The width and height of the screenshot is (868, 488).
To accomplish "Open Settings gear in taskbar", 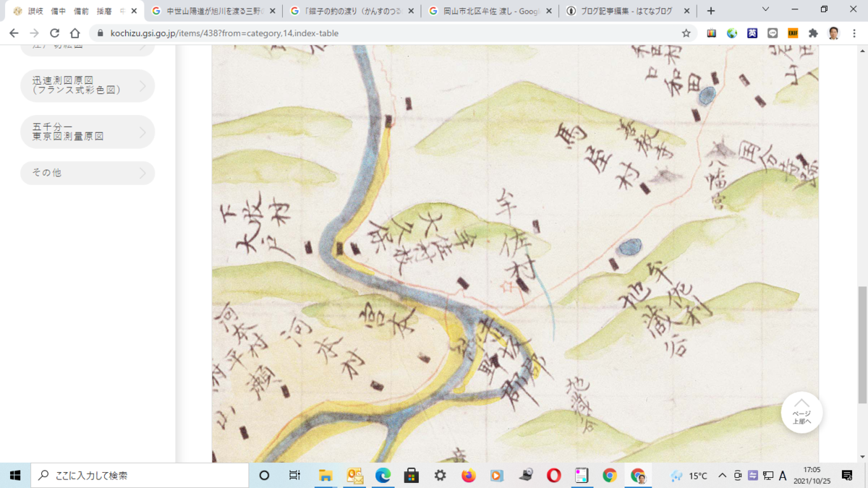I will [440, 475].
